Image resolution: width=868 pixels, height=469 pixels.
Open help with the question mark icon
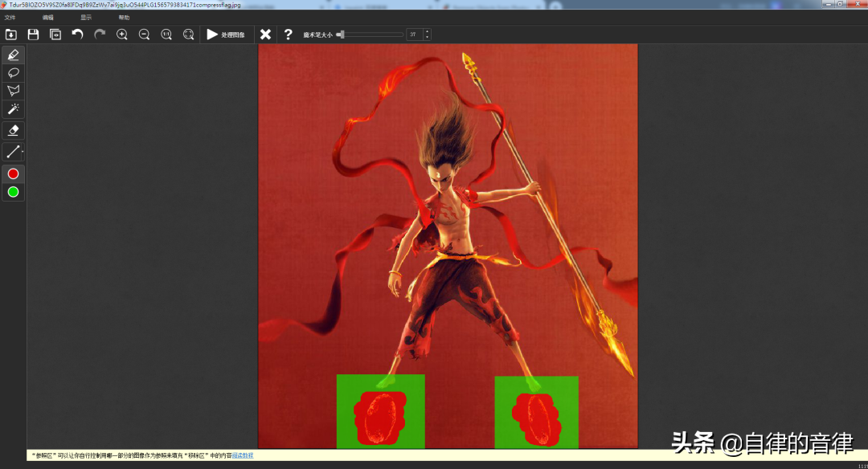[288, 35]
